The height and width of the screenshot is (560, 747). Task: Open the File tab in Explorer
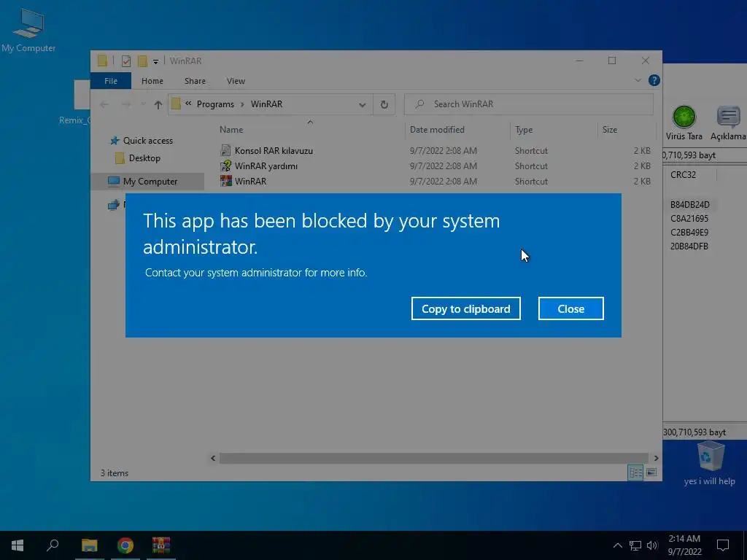111,81
